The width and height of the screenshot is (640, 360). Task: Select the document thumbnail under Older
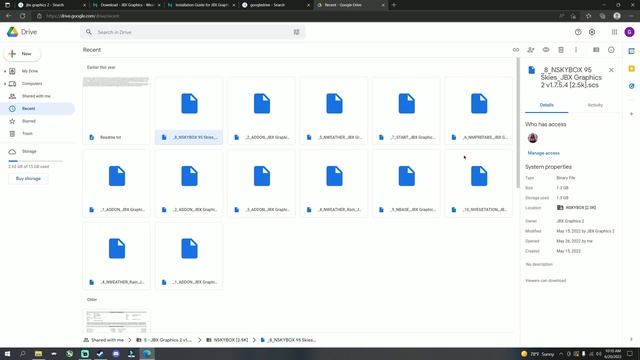[116, 321]
